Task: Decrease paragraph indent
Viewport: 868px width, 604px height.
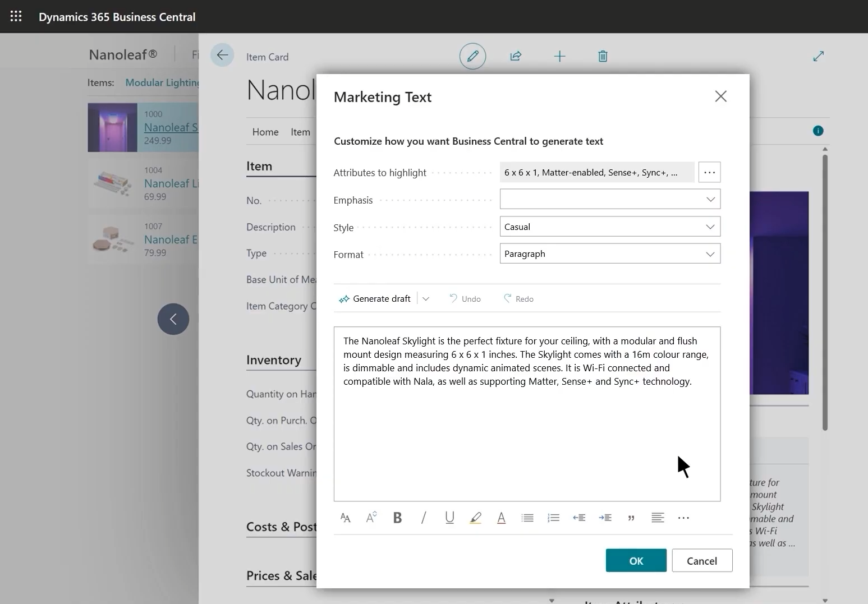Action: point(579,518)
